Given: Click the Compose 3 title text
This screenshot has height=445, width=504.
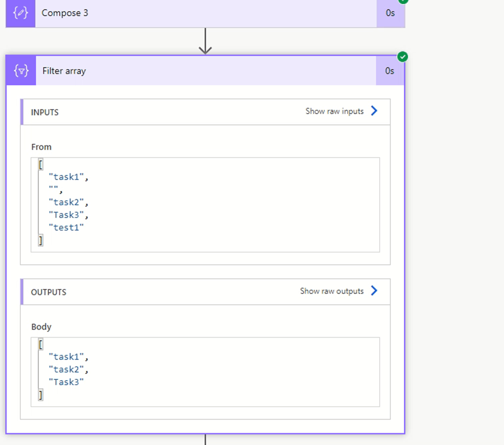Looking at the screenshot, I should pyautogui.click(x=64, y=13).
